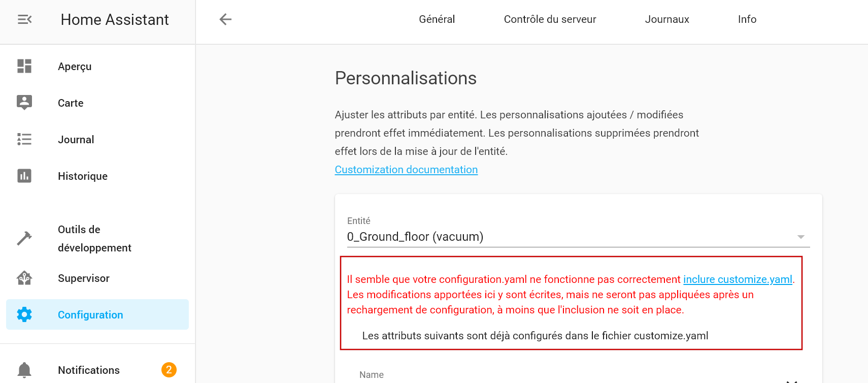The height and width of the screenshot is (383, 868).
Task: Switch to the Général tab
Action: click(x=437, y=19)
